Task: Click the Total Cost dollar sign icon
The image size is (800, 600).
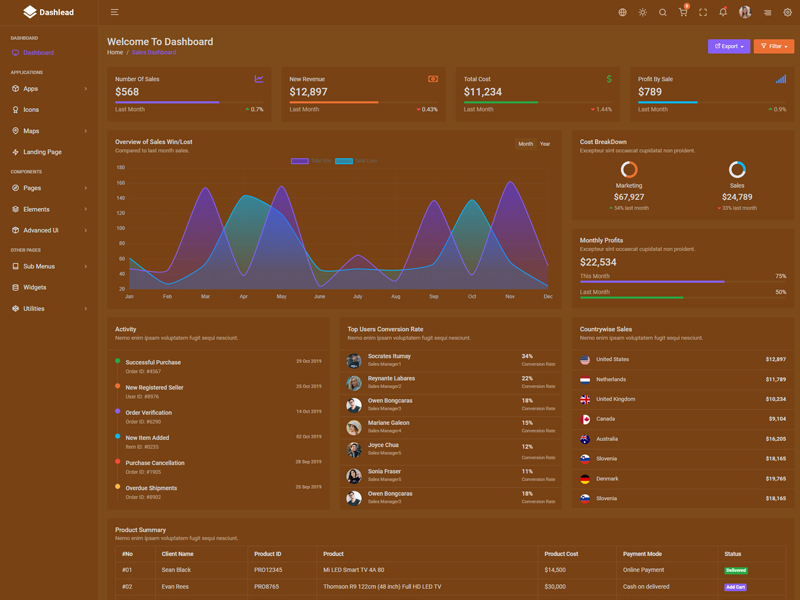Action: point(609,79)
